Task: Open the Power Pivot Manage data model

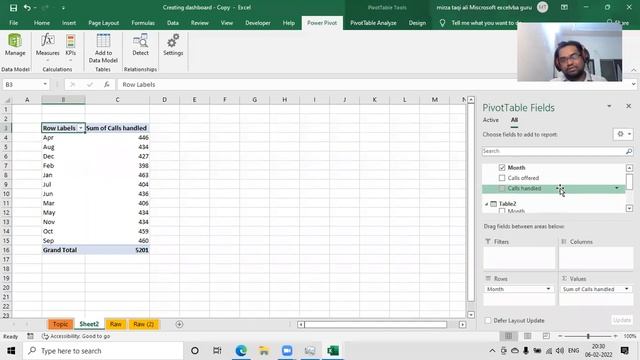Action: pos(15,45)
